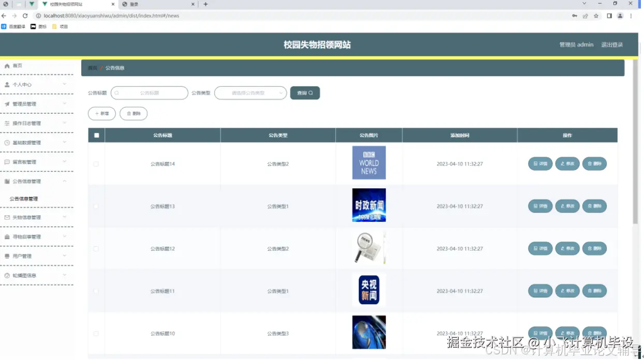Image resolution: width=644 pixels, height=360 pixels.
Task: Toggle the select-all checkbox in table header
Action: coord(96,135)
